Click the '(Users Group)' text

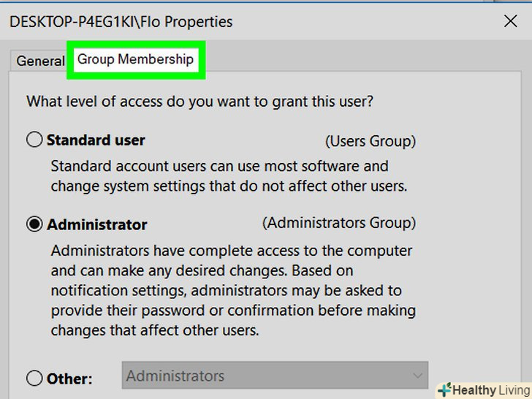[x=370, y=140]
